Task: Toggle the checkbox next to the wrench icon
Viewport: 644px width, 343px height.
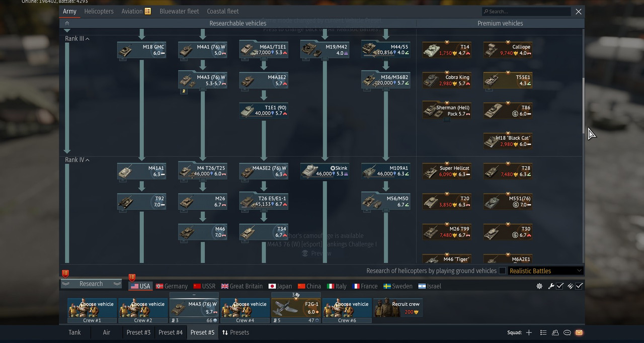Action: tap(560, 286)
